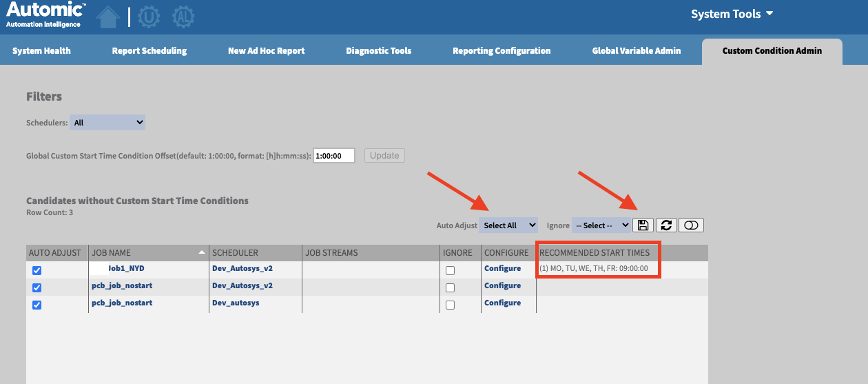Screen dimensions: 868x384
Task: Uncheck Auto Adjust for Job1_NYD row
Action: tap(37, 270)
